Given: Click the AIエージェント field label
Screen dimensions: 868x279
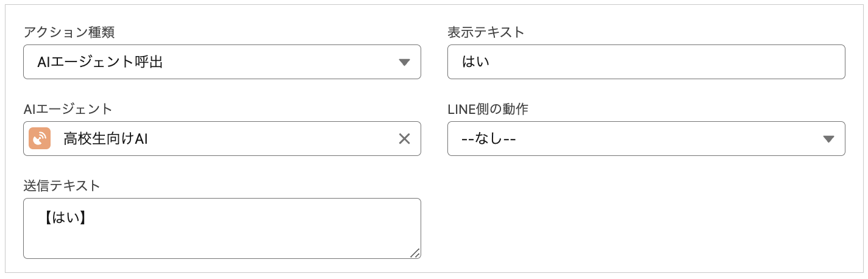Looking at the screenshot, I should click(x=68, y=110).
